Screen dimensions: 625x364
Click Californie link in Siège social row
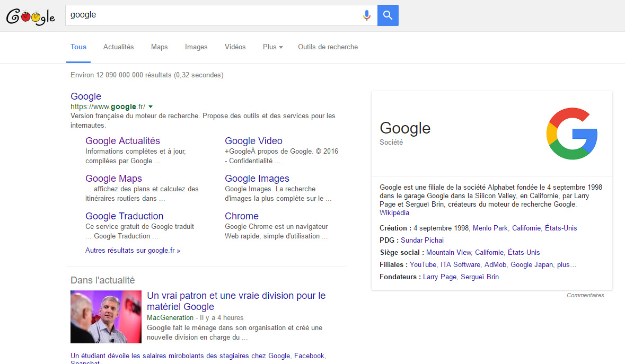click(x=489, y=253)
